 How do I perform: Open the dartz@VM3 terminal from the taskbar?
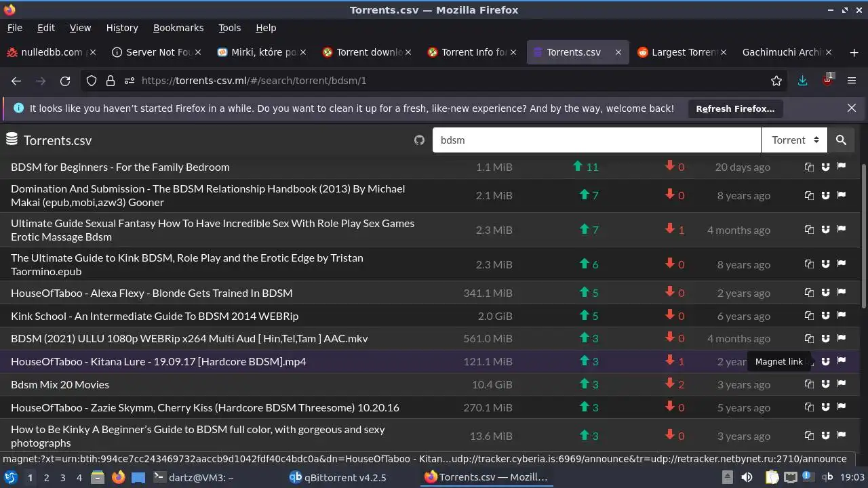click(x=193, y=477)
